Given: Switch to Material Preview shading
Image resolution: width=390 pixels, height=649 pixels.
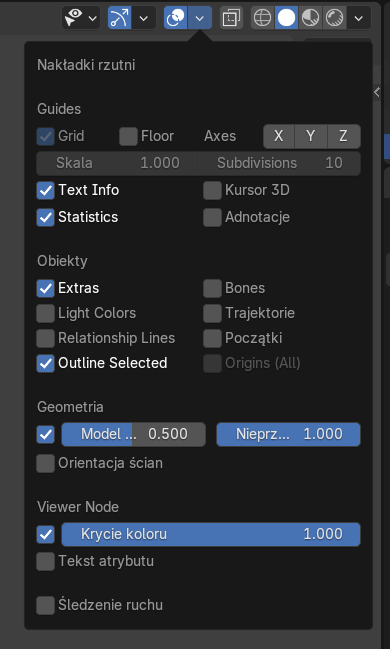Looking at the screenshot, I should pos(311,18).
